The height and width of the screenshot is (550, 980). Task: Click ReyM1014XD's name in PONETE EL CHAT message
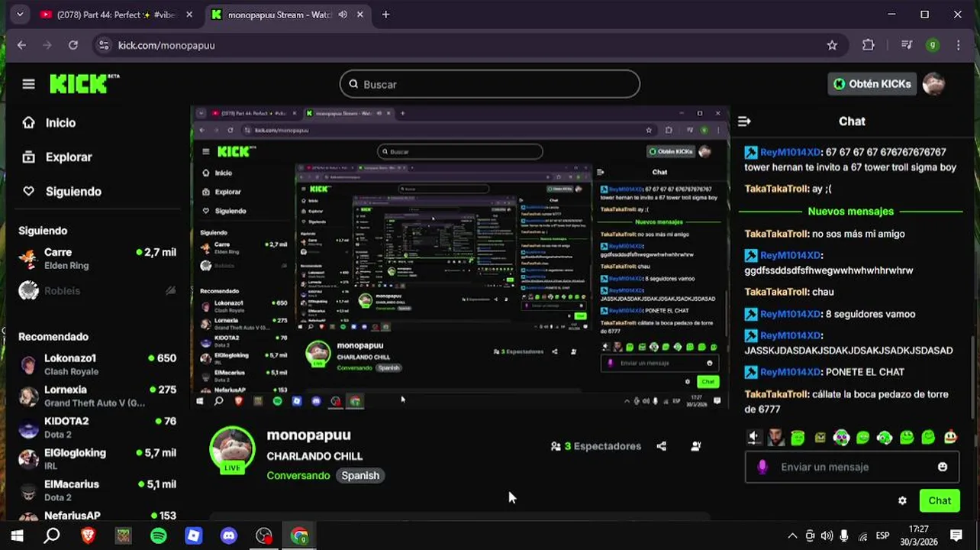790,372
